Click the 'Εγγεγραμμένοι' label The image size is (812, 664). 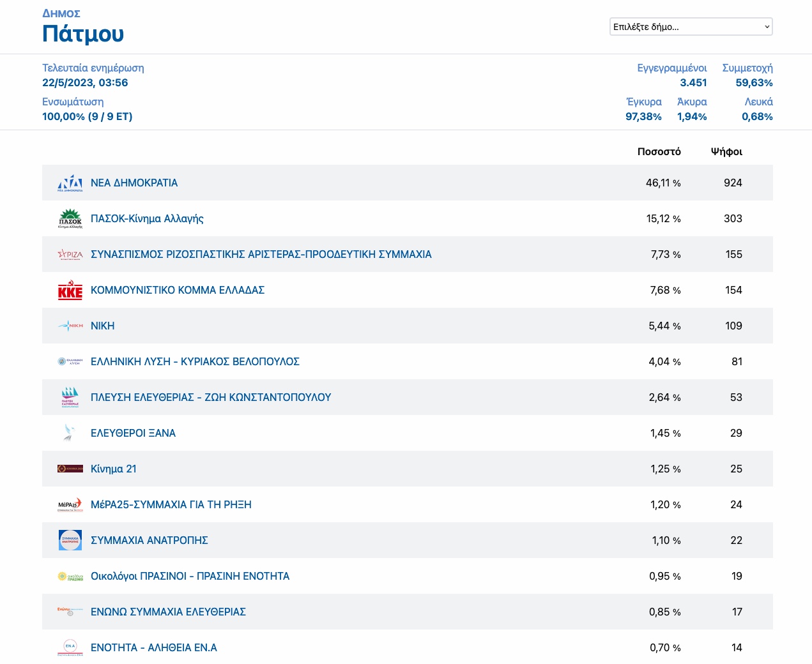click(x=672, y=68)
